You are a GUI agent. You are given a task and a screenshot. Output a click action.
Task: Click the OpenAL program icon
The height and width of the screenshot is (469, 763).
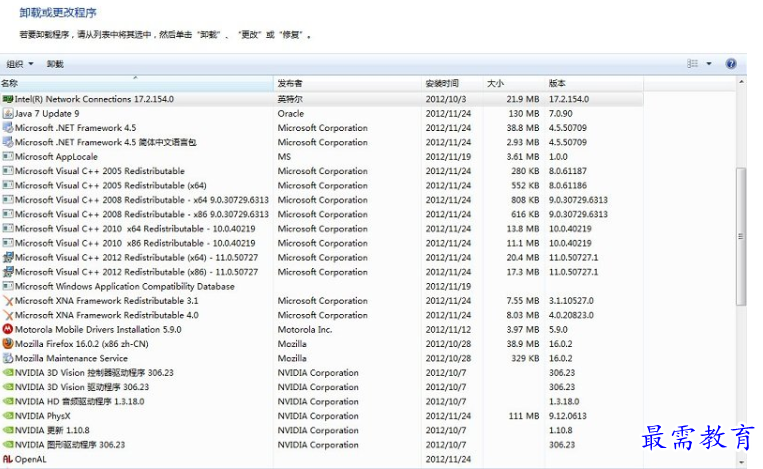pyautogui.click(x=8, y=459)
